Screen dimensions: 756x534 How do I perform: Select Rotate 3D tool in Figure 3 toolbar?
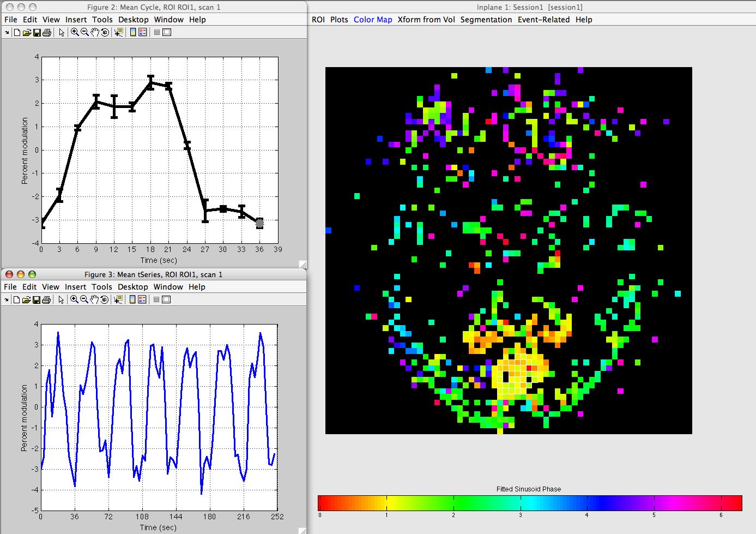point(104,299)
